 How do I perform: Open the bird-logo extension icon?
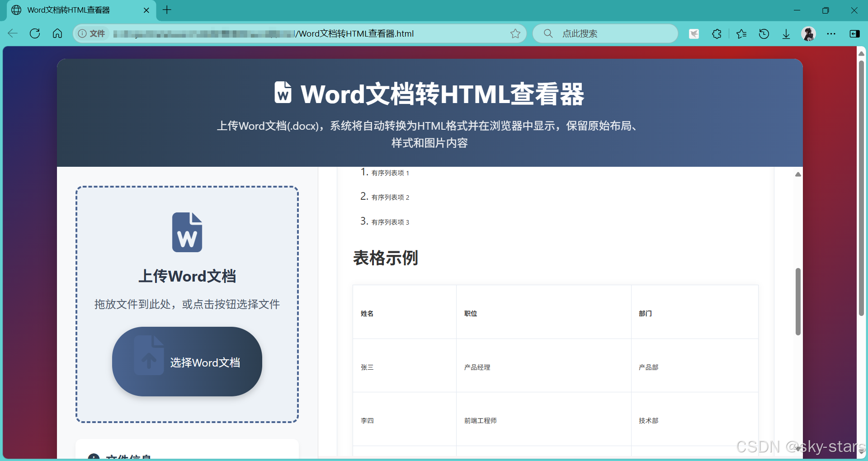point(694,33)
